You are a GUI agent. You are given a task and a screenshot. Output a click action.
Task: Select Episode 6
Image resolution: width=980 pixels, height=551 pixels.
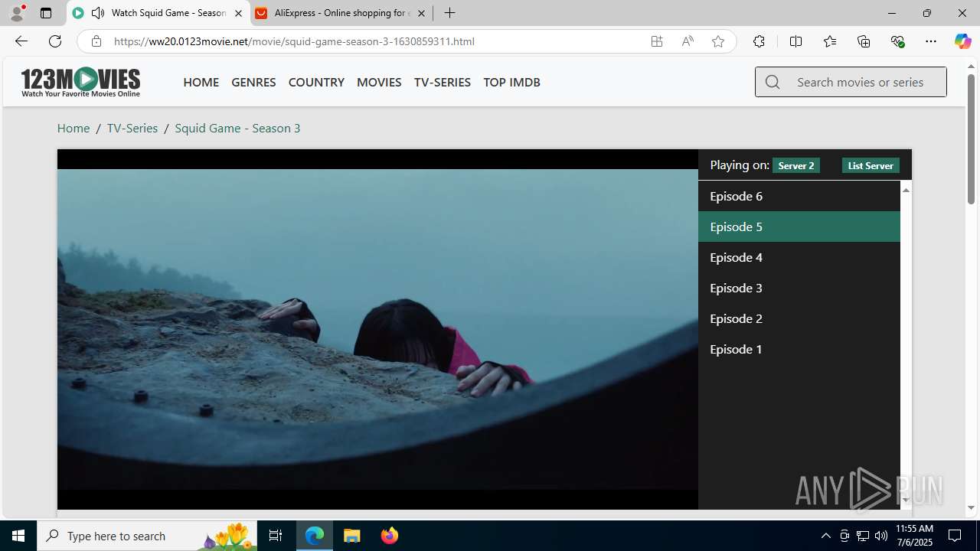tap(799, 196)
